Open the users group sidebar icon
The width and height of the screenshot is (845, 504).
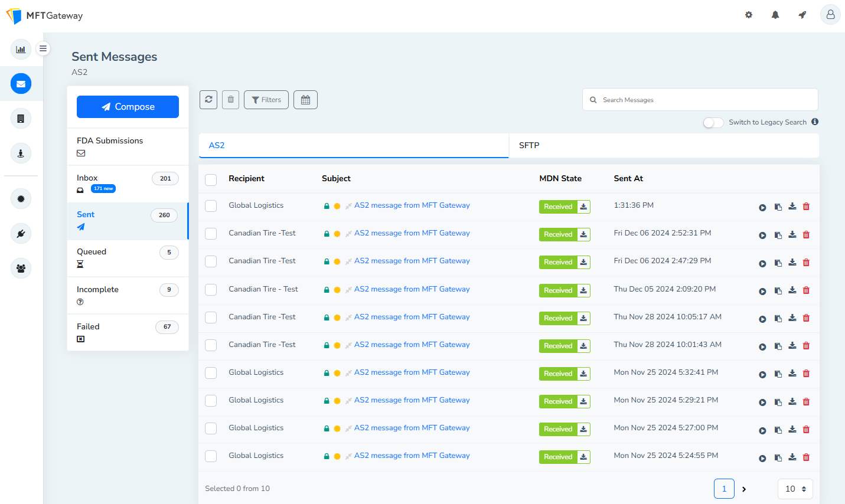click(21, 269)
